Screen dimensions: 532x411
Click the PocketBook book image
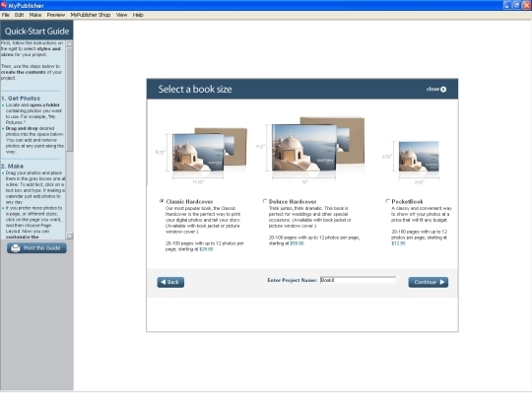[x=419, y=157]
